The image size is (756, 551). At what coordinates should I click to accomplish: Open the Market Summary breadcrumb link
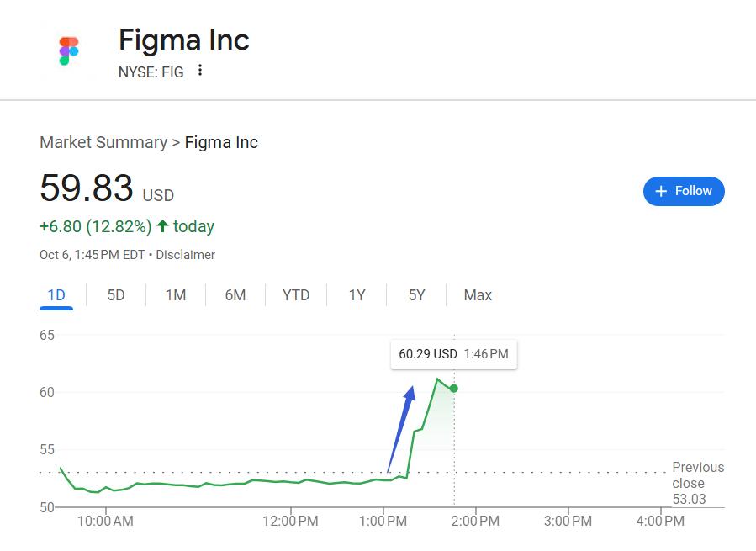(103, 142)
